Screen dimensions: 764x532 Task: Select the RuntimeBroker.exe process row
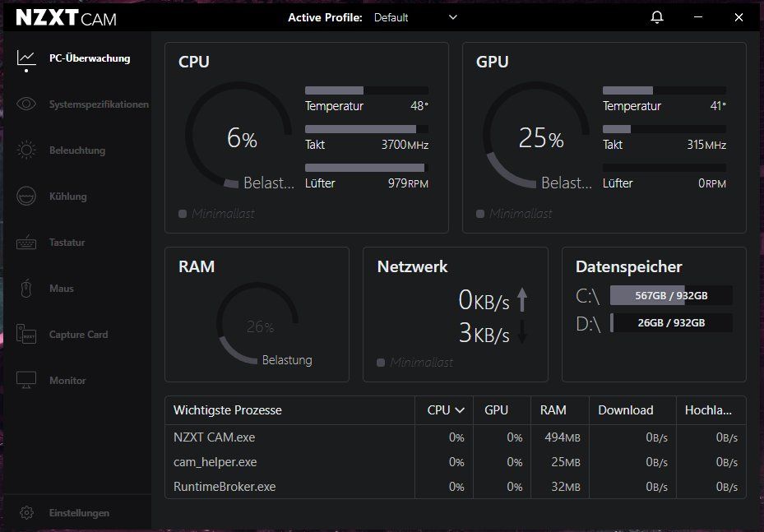(455, 486)
